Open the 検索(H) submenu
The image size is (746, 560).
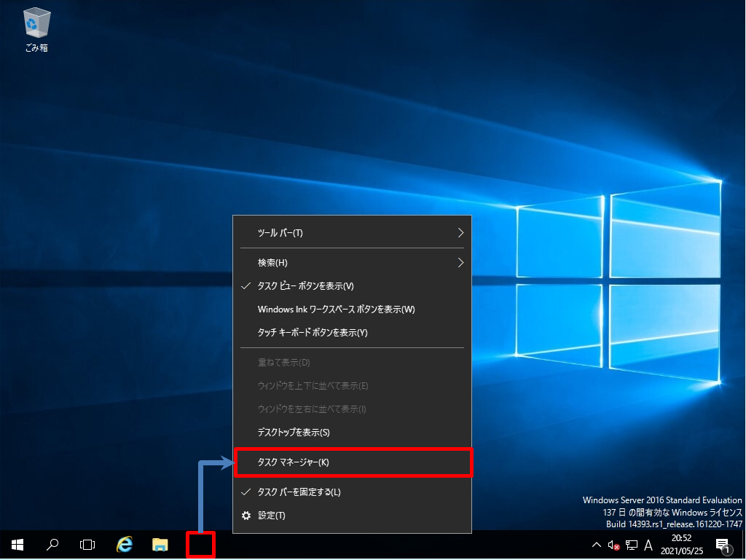[352, 263]
